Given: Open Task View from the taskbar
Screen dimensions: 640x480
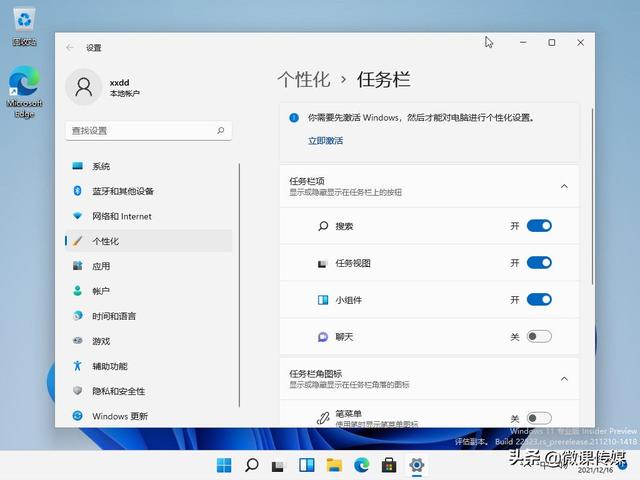Looking at the screenshot, I should click(278, 465).
